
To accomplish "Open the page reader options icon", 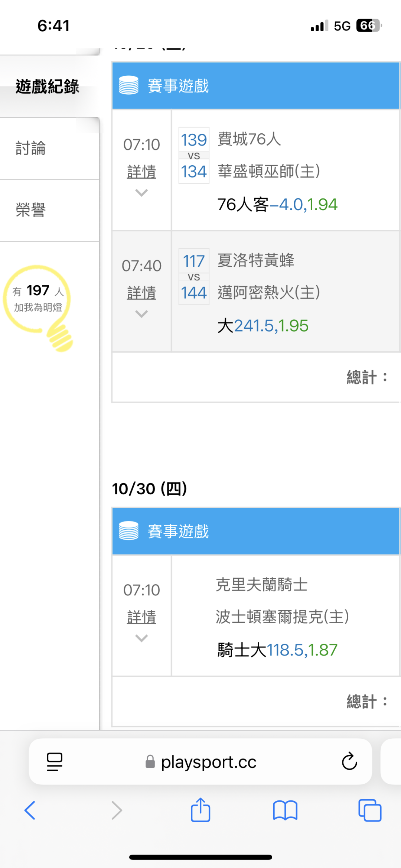I will [55, 762].
